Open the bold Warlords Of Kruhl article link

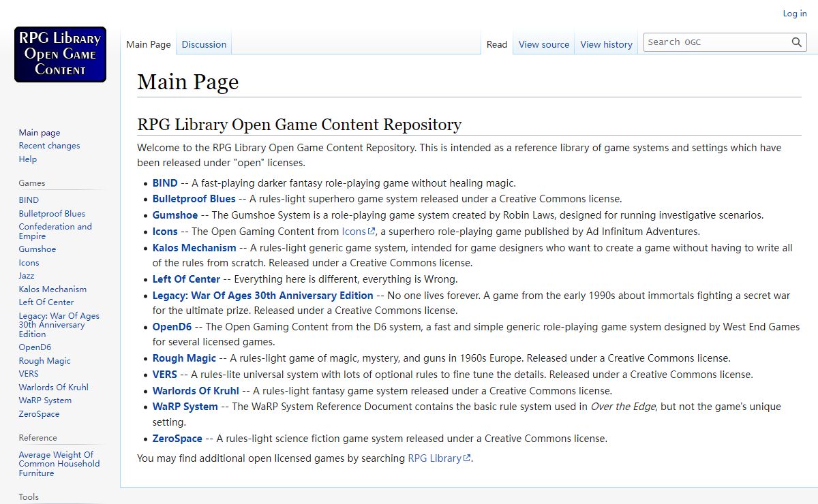[196, 391]
